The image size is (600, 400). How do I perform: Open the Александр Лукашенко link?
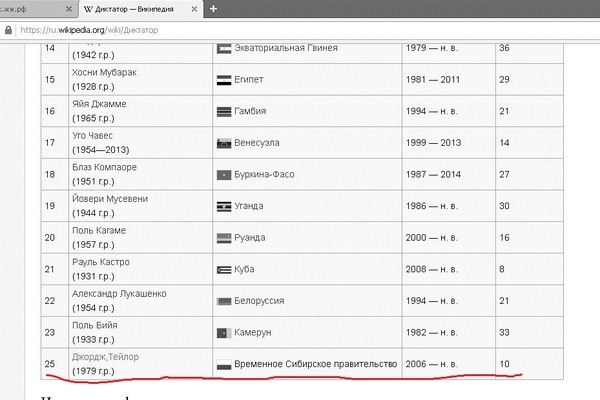(x=119, y=294)
